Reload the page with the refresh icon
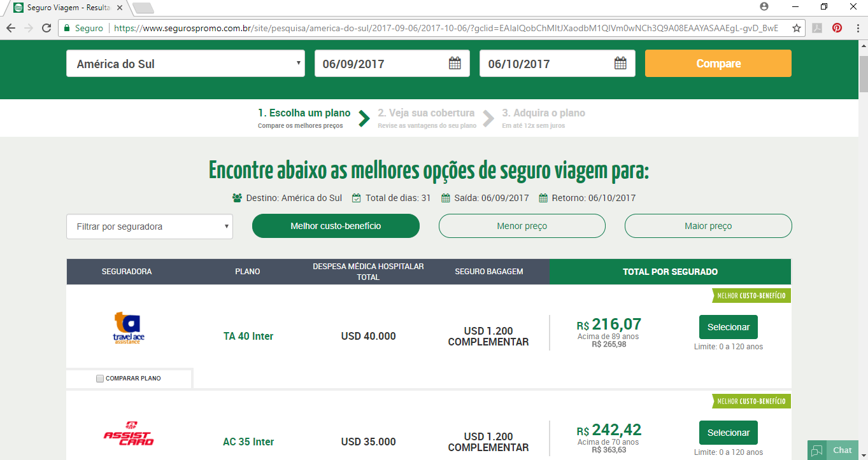 46,28
